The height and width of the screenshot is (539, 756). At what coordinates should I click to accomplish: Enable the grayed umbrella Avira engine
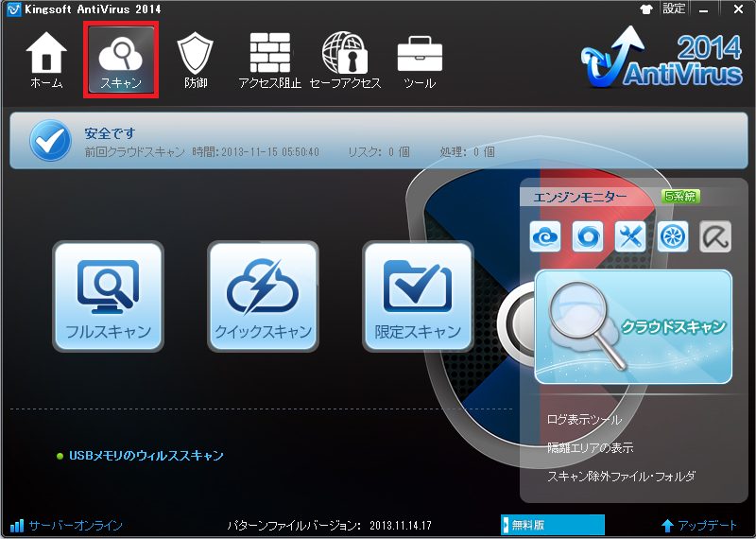715,236
